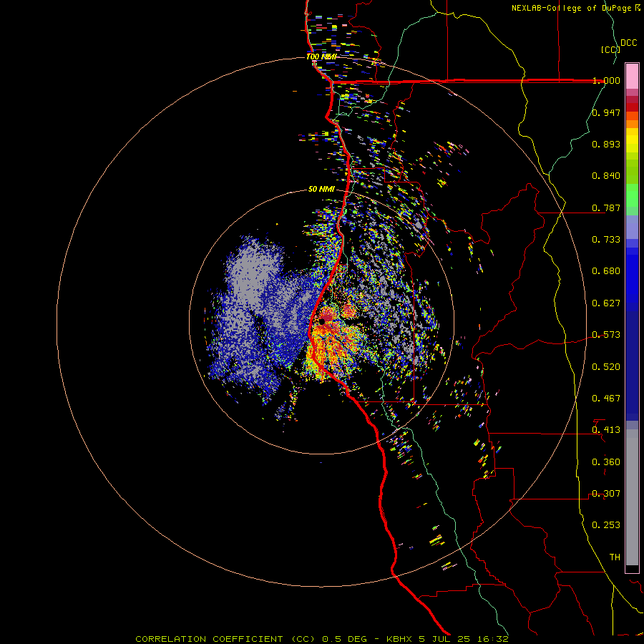Image resolution: width=644 pixels, height=644 pixels.
Task: Click the 0.253 scale value
Action: click(606, 525)
